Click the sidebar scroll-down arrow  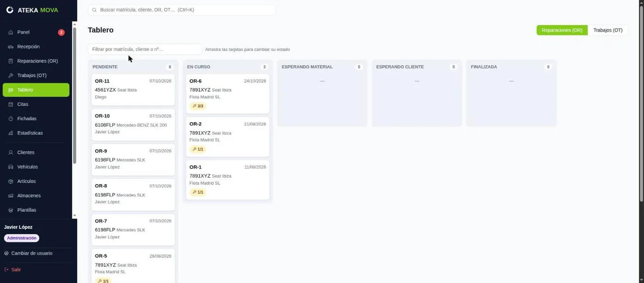point(75,215)
